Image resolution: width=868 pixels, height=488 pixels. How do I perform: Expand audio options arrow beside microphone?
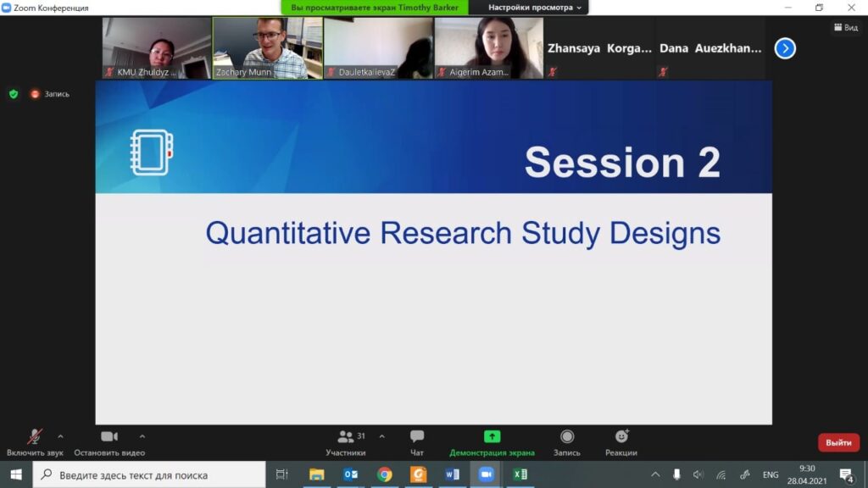point(60,436)
